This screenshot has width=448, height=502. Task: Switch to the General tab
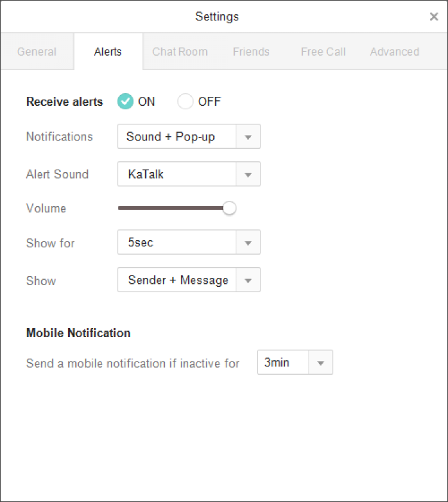(x=37, y=52)
